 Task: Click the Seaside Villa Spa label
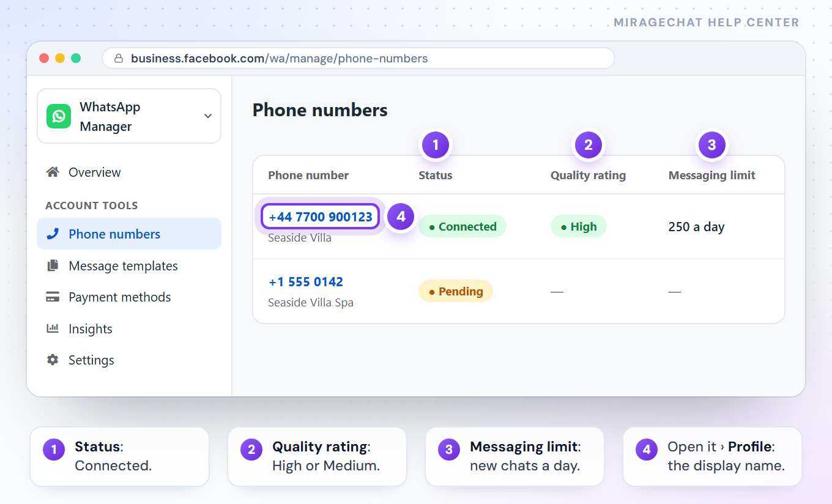point(311,302)
